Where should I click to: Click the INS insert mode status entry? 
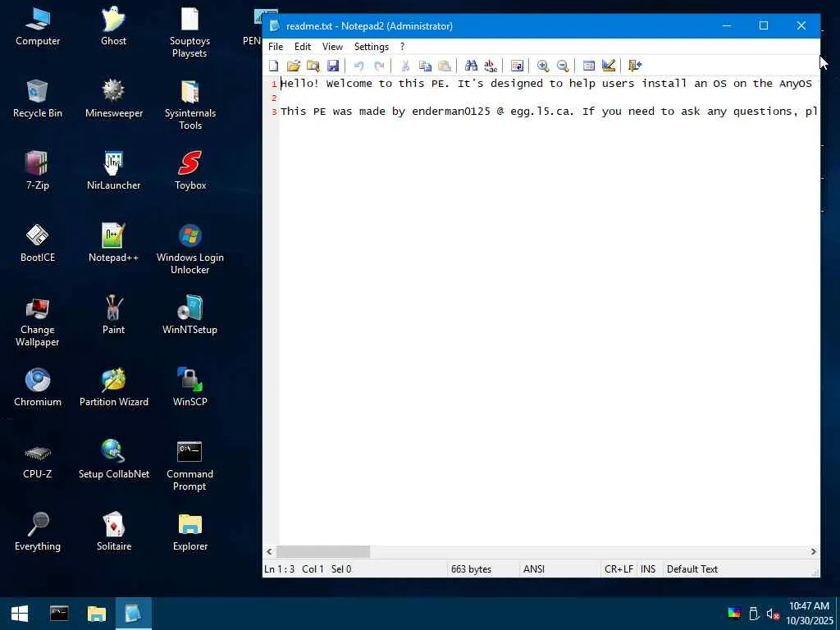(648, 569)
